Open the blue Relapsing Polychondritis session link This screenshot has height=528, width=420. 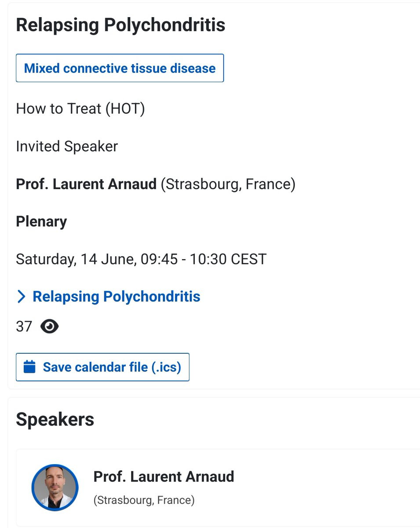[117, 297]
